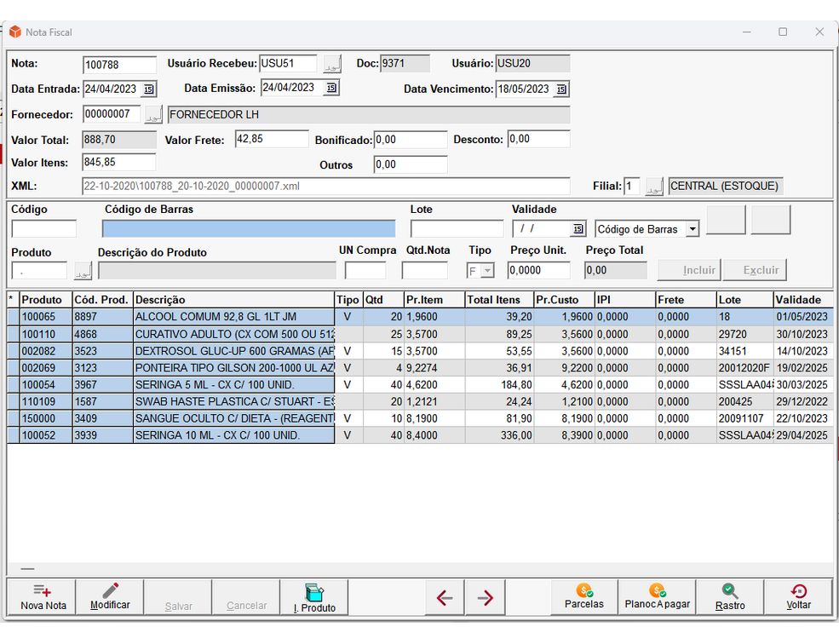Click the Valor Frete input field
The height and width of the screenshot is (644, 839).
tap(271, 139)
